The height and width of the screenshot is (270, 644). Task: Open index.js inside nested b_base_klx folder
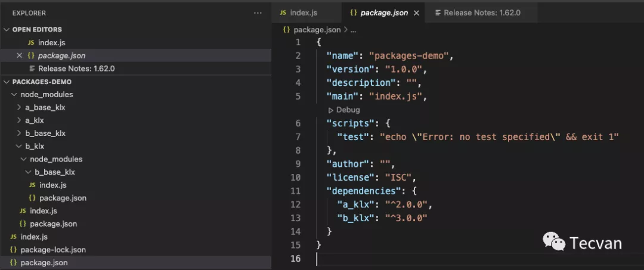(x=52, y=185)
